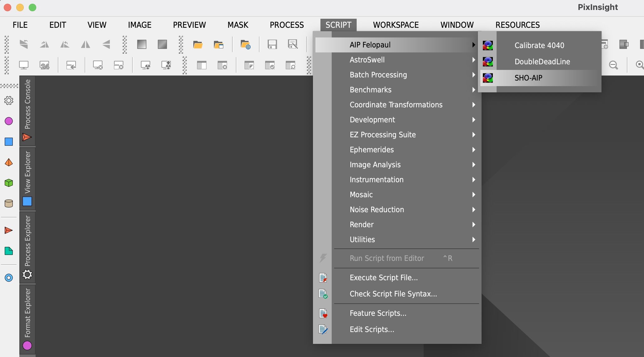Screen dimensions: 644x357
Task: Open the WINDOW menu
Action: coord(457,25)
